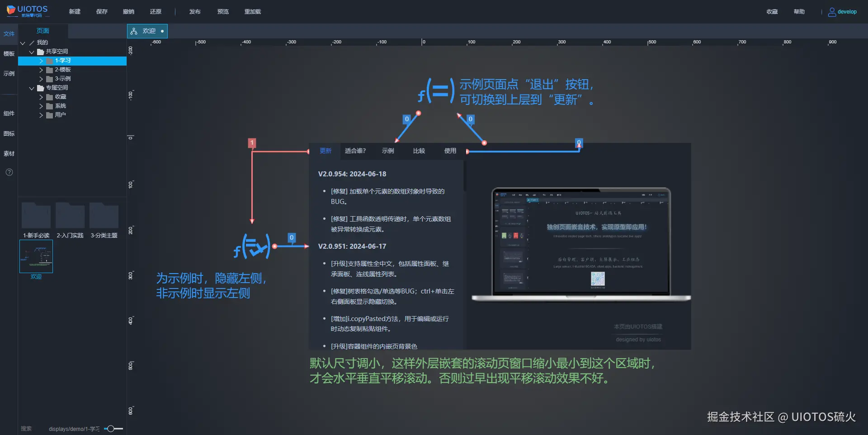Click the folder icon beside 1-学习
Screen dimensions: 868x435
(x=50, y=61)
